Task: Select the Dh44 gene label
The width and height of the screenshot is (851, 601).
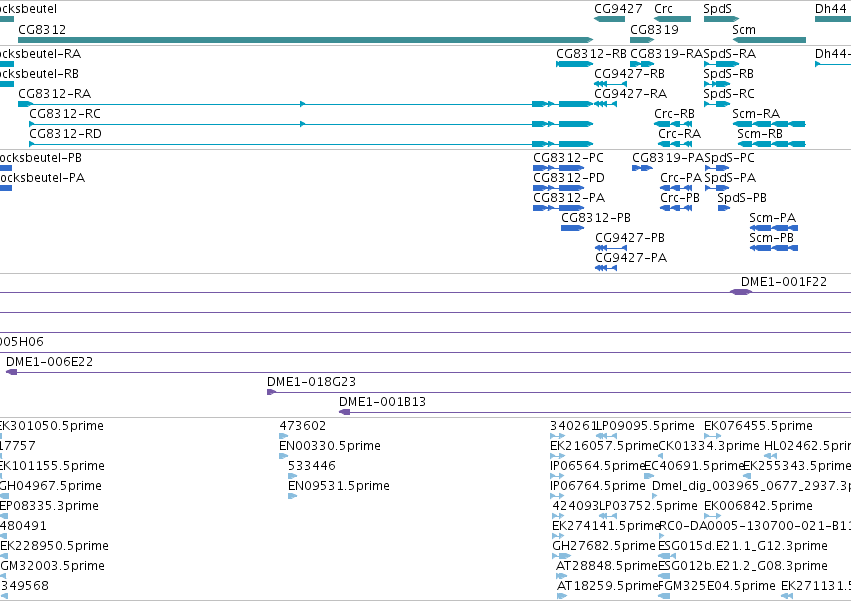Action: [x=830, y=9]
